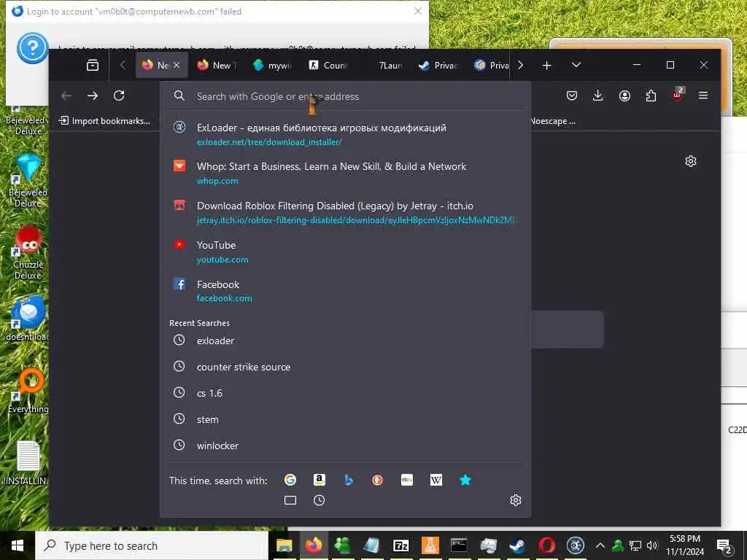Open the Extensions puzzle icon

651,96
